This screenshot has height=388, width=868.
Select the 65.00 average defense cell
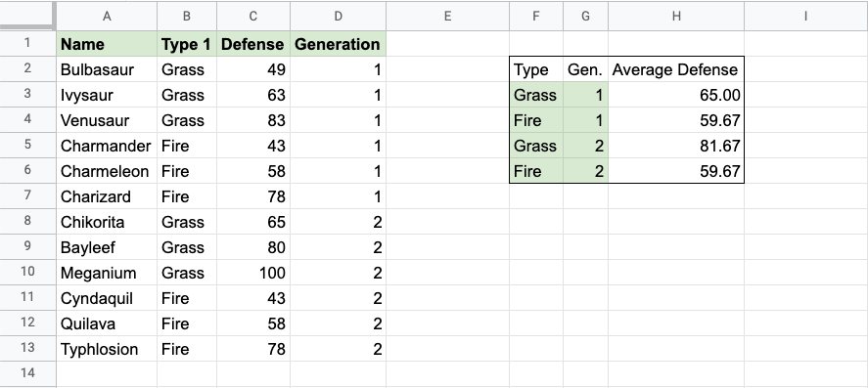[676, 95]
